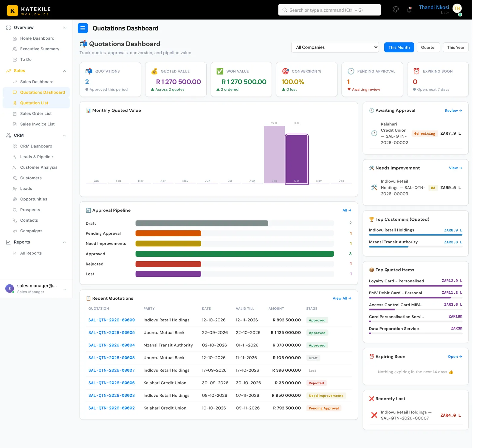Click the purple Oct bar in chart

click(297, 159)
